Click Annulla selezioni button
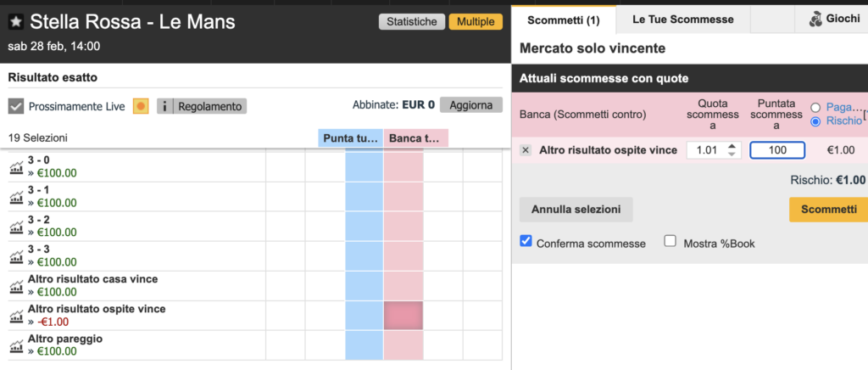The height and width of the screenshot is (370, 868). click(576, 210)
